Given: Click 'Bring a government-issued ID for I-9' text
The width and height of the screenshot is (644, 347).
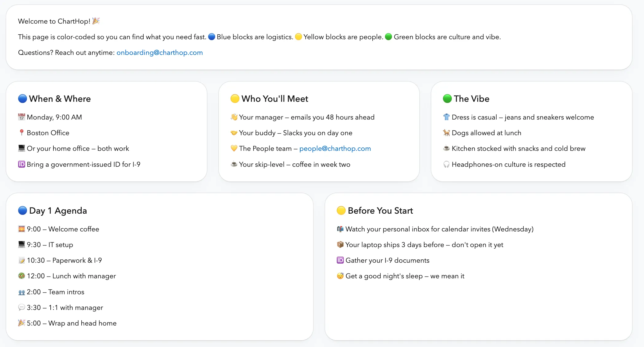Looking at the screenshot, I should click(x=83, y=164).
